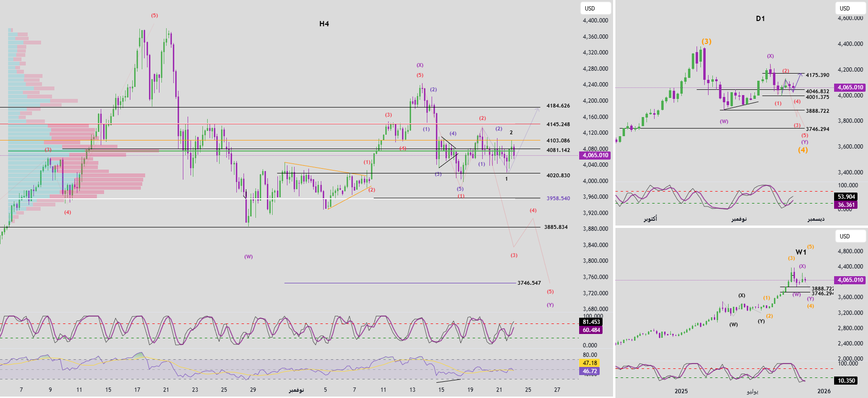Screen dimensions: 868x398
Task: Select the yellow 47.18 RSI value label
Action: click(x=590, y=363)
